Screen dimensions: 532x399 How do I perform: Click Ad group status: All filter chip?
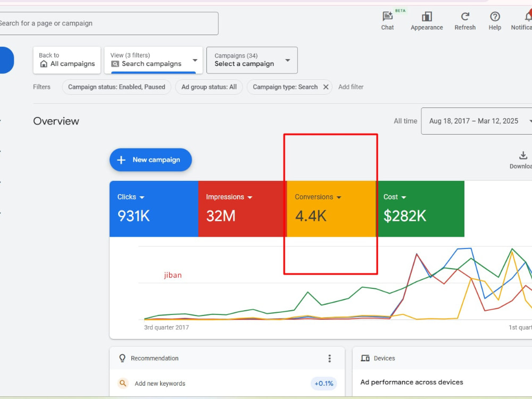click(x=209, y=87)
